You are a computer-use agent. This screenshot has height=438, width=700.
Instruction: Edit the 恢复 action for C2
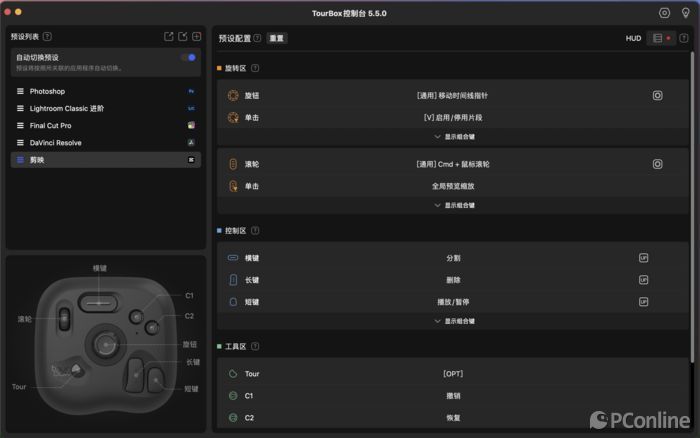453,418
